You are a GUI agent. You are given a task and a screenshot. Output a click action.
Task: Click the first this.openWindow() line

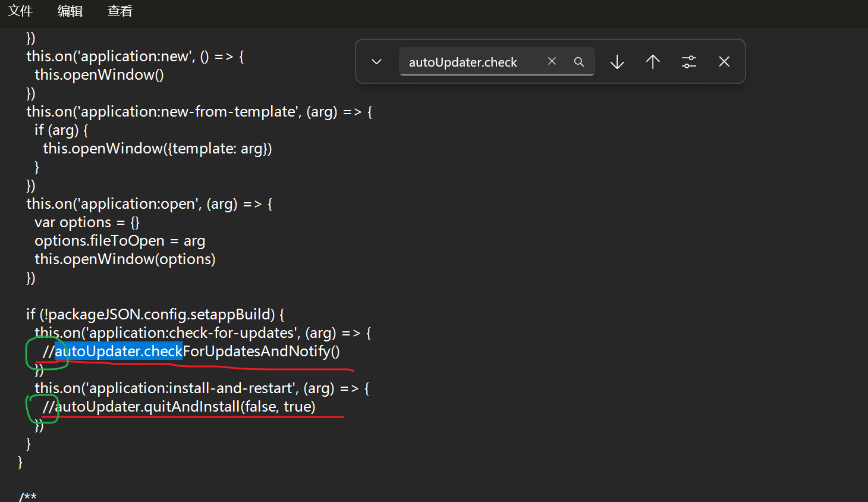click(99, 75)
